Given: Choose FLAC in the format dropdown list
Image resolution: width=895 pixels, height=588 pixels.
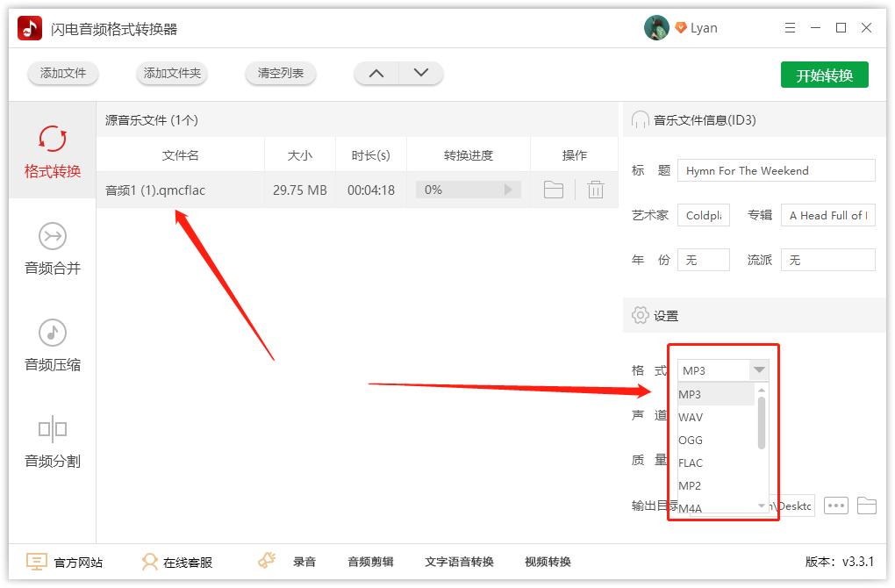Looking at the screenshot, I should [x=691, y=463].
